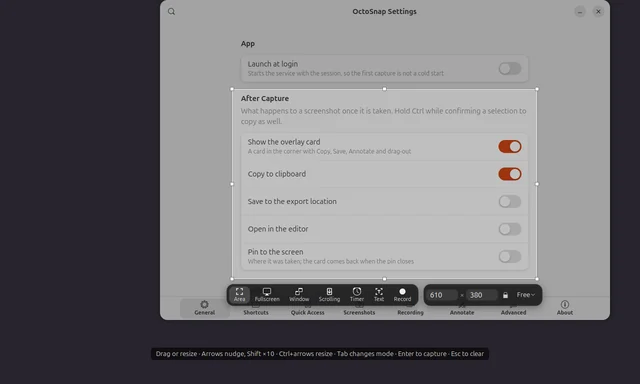Grab the top-center selection handle
This screenshot has height=384, width=640.
[x=384, y=89]
